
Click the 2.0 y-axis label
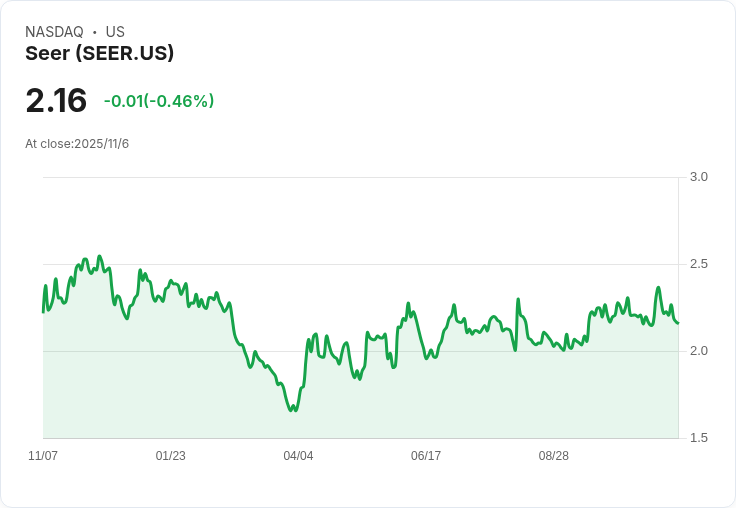point(699,351)
